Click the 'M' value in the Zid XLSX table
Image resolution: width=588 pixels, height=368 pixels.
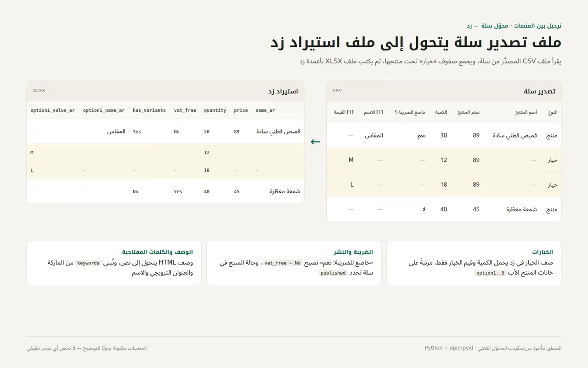pyautogui.click(x=32, y=153)
